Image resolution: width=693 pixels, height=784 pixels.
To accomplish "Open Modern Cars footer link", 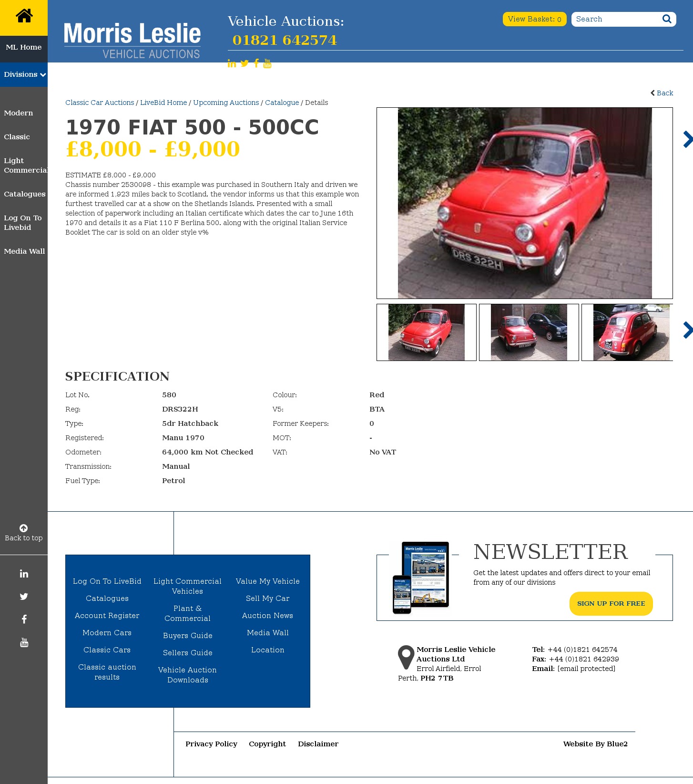I will (x=107, y=633).
